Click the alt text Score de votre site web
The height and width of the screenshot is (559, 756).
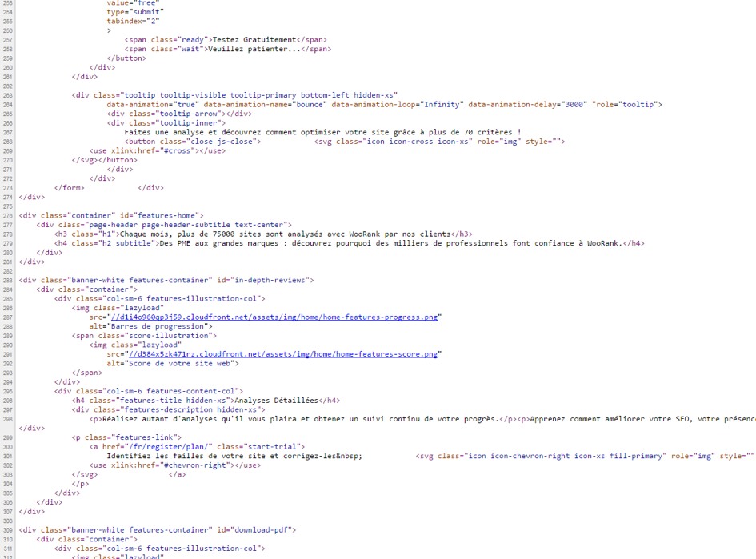click(x=181, y=362)
